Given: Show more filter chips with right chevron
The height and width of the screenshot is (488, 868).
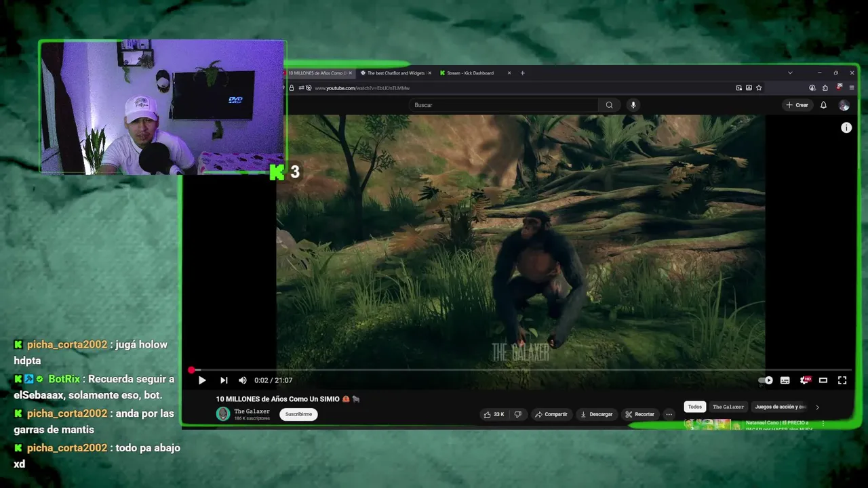Looking at the screenshot, I should [x=817, y=407].
